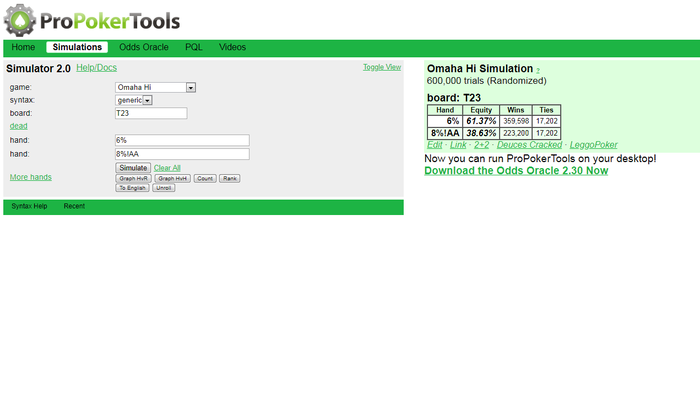Click the Graph HvH button

coord(172,179)
